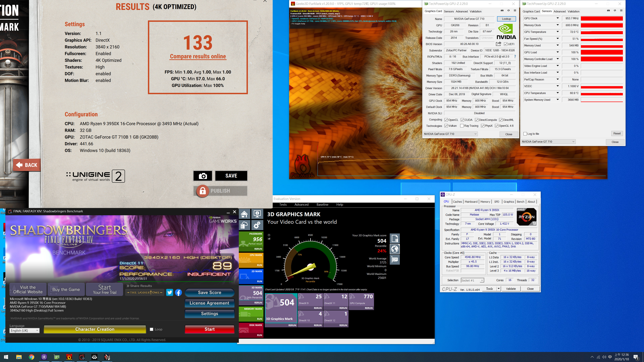Toggle Ray Tracing checkbox in GPU-Z
This screenshot has width=644, height=362.
(462, 126)
